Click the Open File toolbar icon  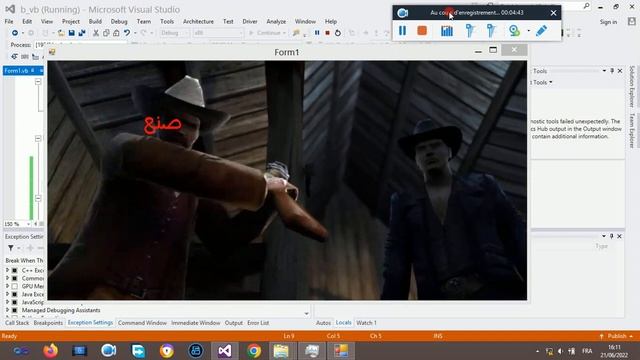pyautogui.click(x=61, y=33)
